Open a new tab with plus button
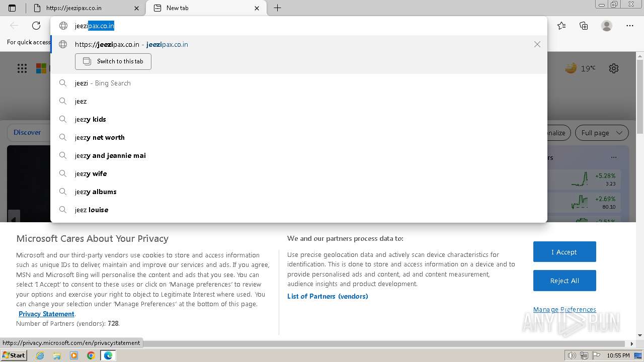The width and height of the screenshot is (644, 362). (277, 8)
